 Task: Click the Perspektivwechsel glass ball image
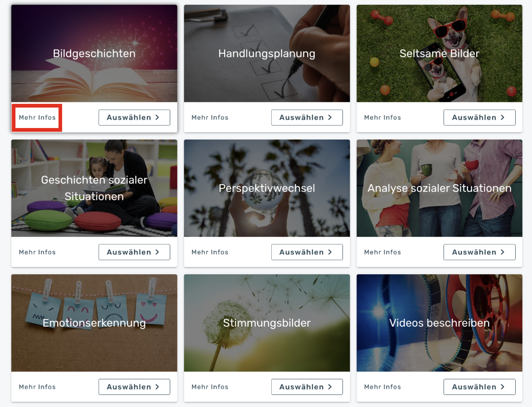click(x=266, y=188)
